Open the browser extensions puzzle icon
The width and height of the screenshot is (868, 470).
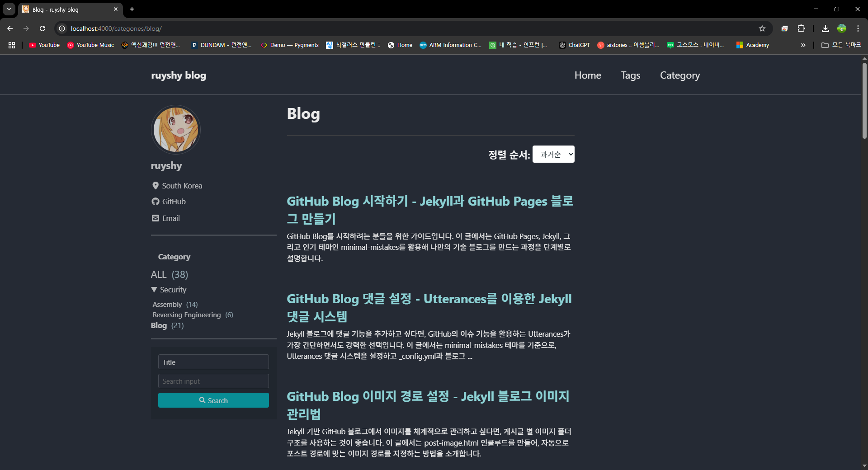click(801, 28)
